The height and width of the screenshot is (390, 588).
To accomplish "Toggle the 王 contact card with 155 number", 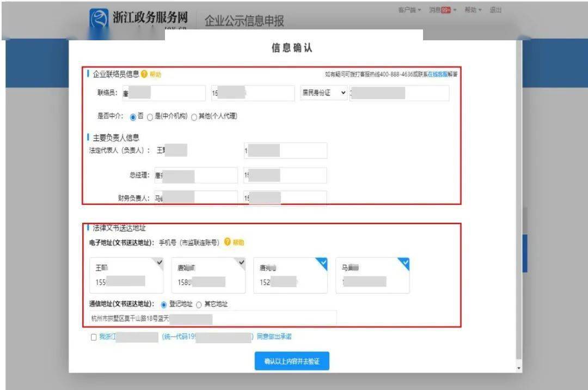I will pos(126,275).
